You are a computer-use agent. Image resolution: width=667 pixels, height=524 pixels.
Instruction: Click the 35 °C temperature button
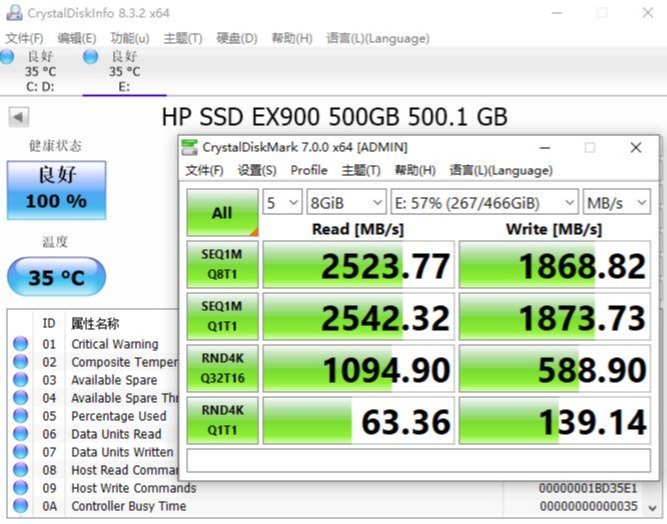coord(56,276)
